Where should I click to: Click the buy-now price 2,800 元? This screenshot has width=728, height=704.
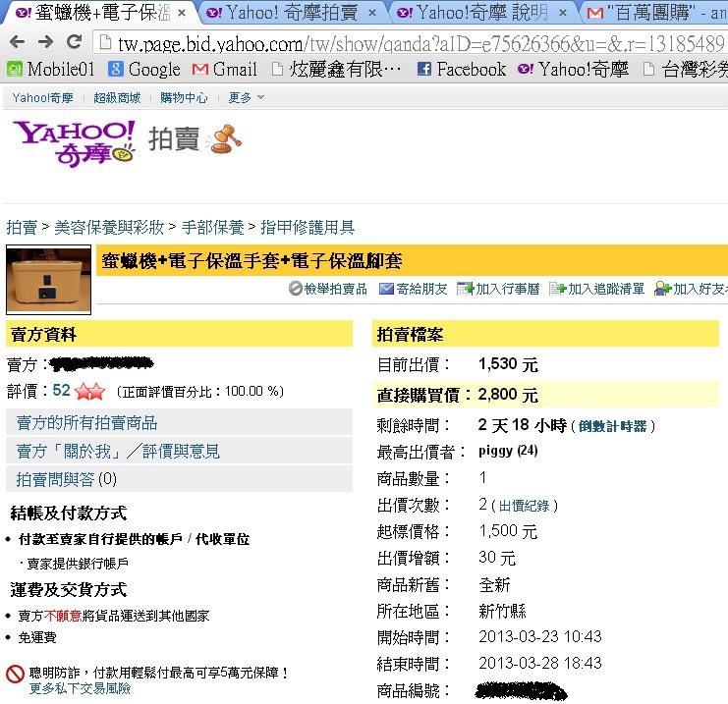(508, 395)
